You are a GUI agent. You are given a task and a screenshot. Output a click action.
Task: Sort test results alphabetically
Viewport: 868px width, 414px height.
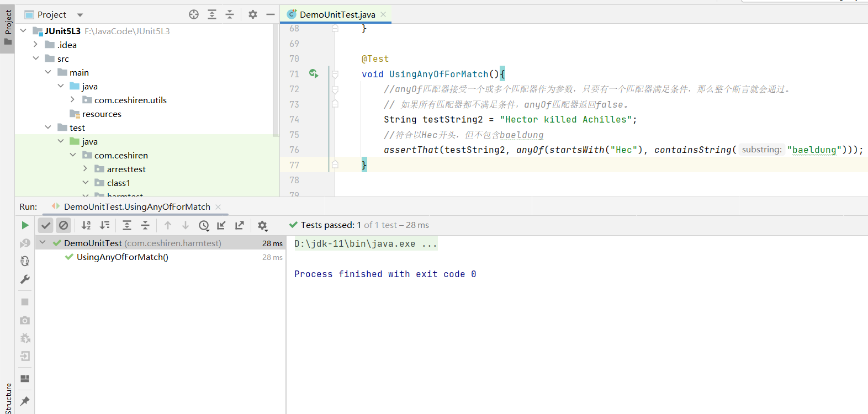86,225
